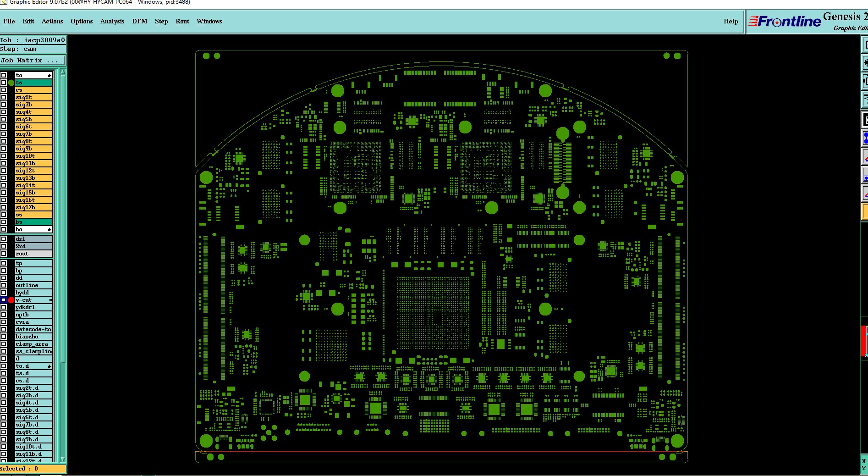Open the Help menu
868x476 pixels.
point(731,21)
